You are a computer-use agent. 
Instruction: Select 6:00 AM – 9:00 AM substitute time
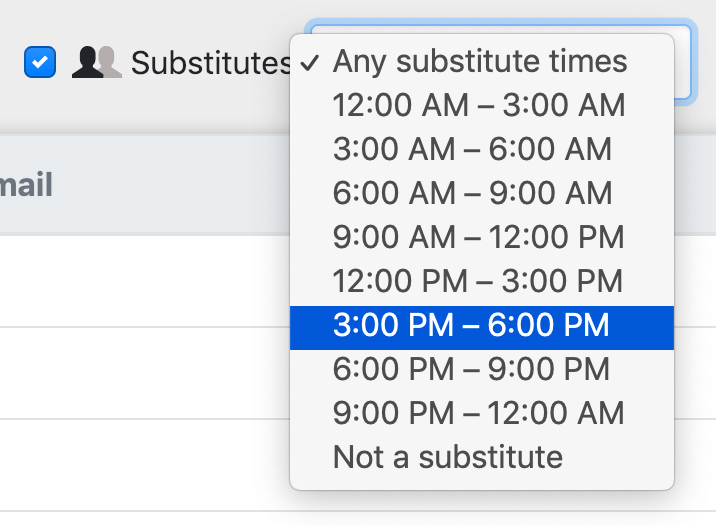pyautogui.click(x=472, y=193)
